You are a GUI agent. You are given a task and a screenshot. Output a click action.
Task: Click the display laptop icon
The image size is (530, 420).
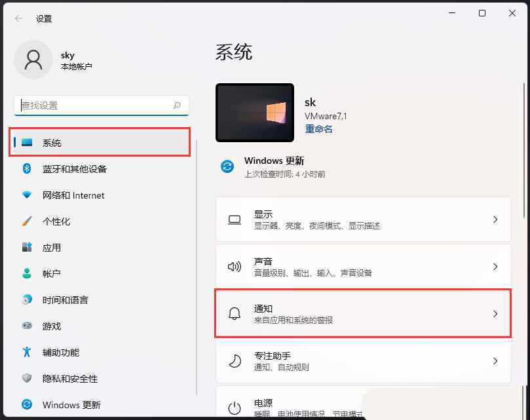pyautogui.click(x=235, y=220)
